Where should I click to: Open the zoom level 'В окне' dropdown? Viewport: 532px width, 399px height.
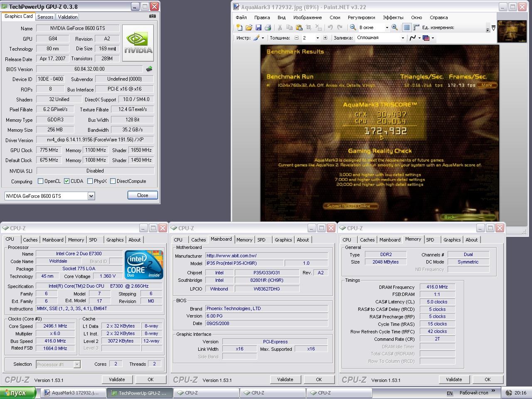387,28
